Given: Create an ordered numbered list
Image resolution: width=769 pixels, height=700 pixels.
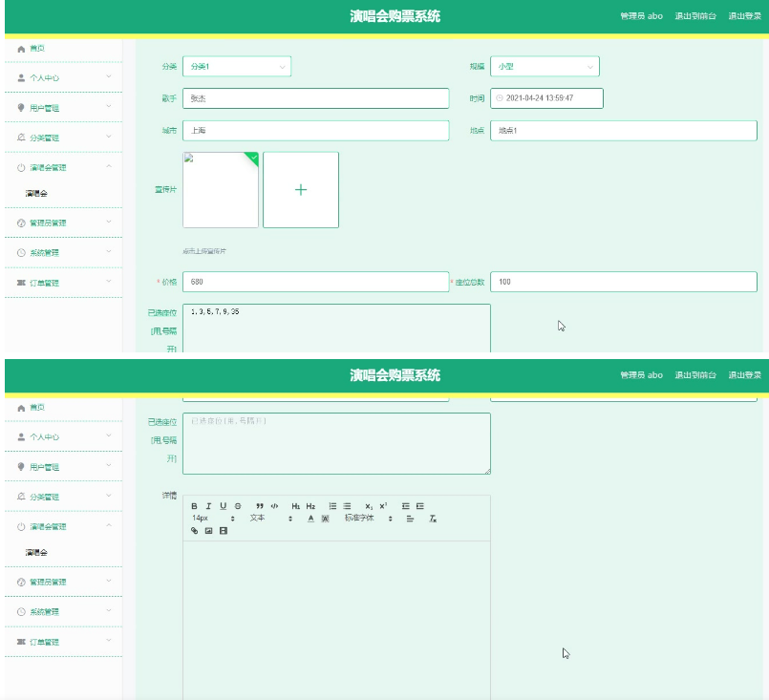Looking at the screenshot, I should 332,506.
